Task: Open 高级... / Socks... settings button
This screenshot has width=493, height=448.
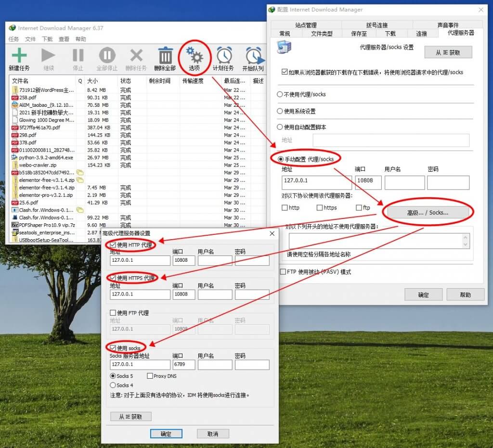Action: point(428,213)
